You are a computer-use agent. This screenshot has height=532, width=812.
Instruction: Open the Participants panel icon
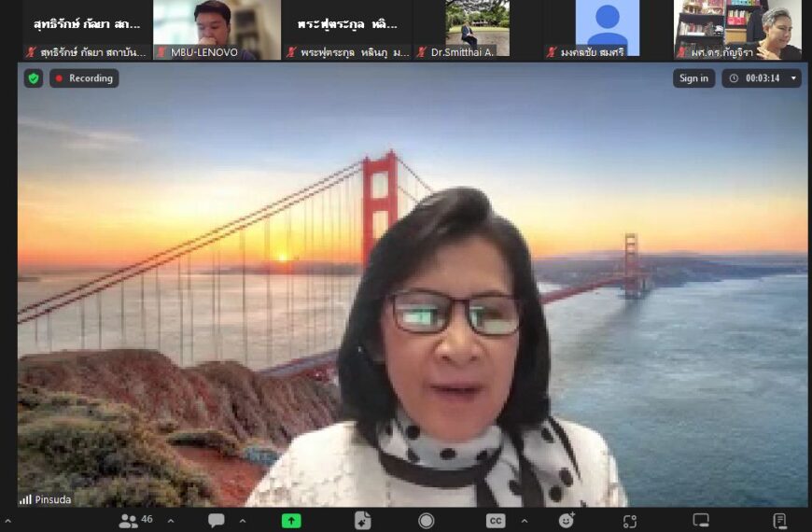pos(129,521)
